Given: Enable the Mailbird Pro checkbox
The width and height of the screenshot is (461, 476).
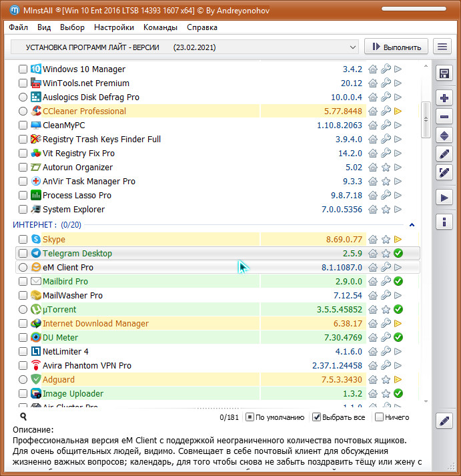Looking at the screenshot, I should point(23,282).
